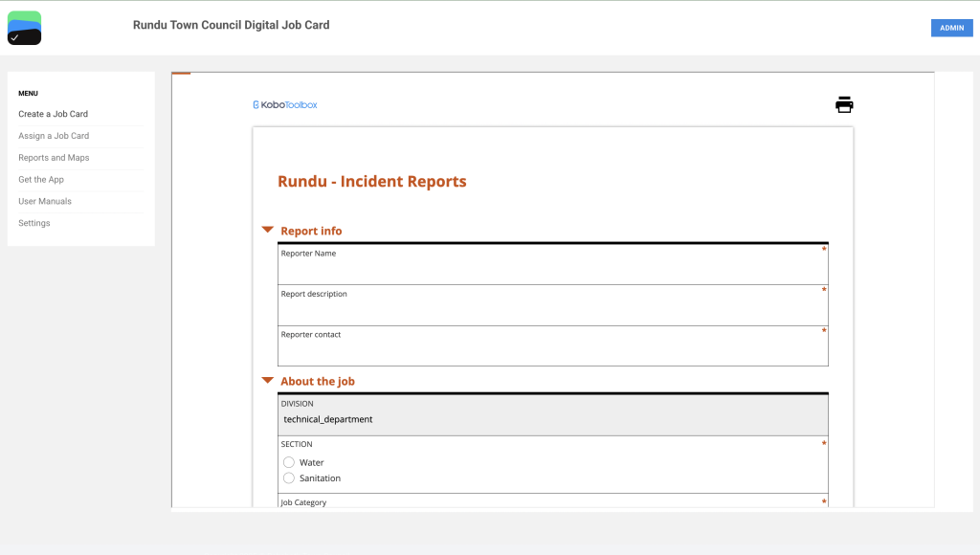
Task: Collapse the Report info section
Action: [268, 231]
